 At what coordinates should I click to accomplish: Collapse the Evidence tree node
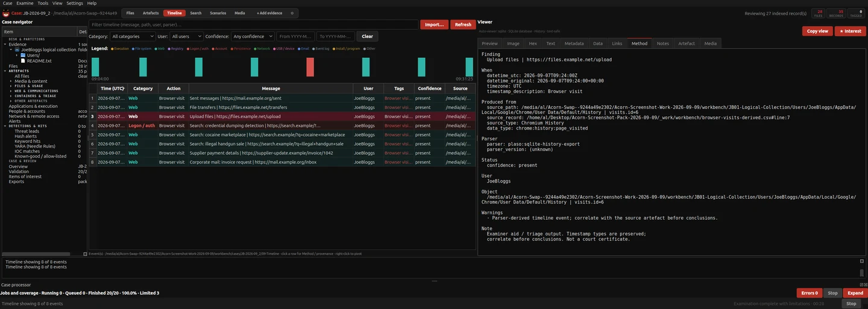click(5, 44)
